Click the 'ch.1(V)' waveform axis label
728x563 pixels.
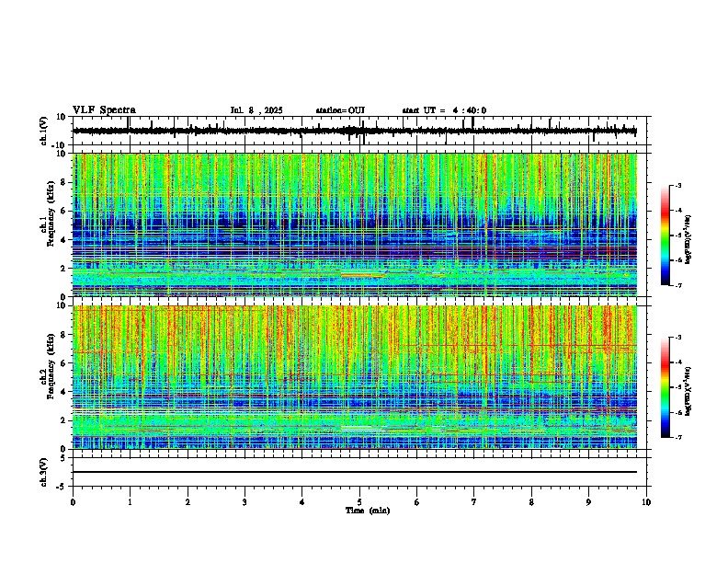pos(44,131)
